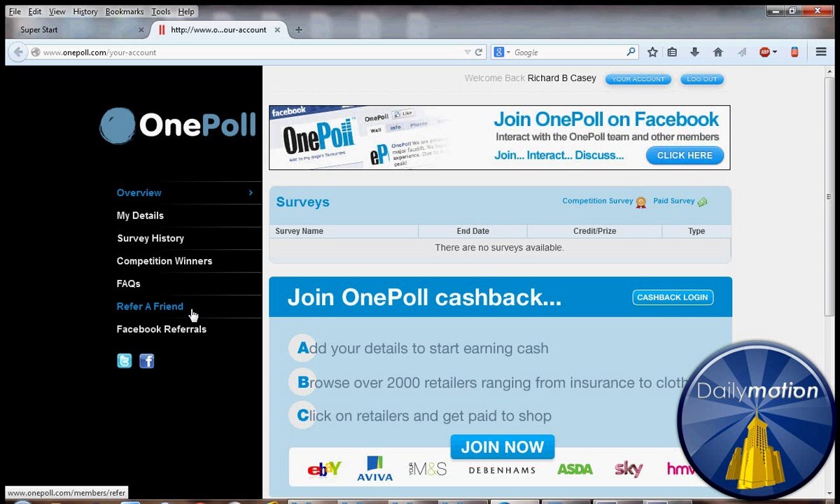Open Facebook Referrals link

click(162, 329)
